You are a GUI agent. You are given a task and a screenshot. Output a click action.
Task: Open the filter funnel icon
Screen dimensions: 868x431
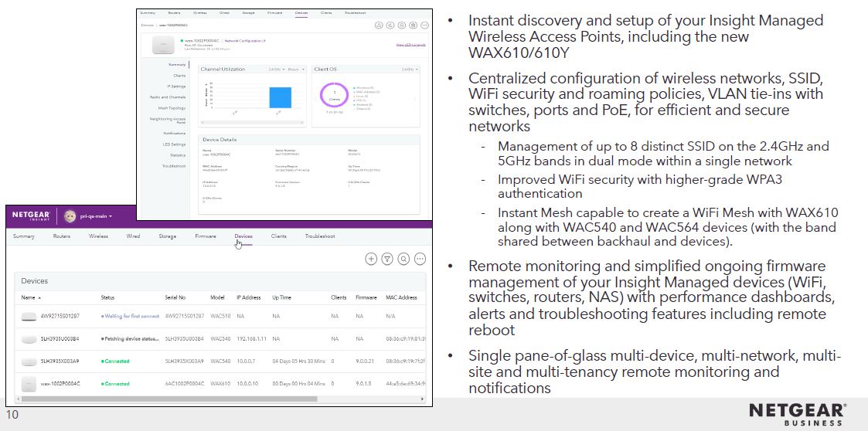click(387, 259)
